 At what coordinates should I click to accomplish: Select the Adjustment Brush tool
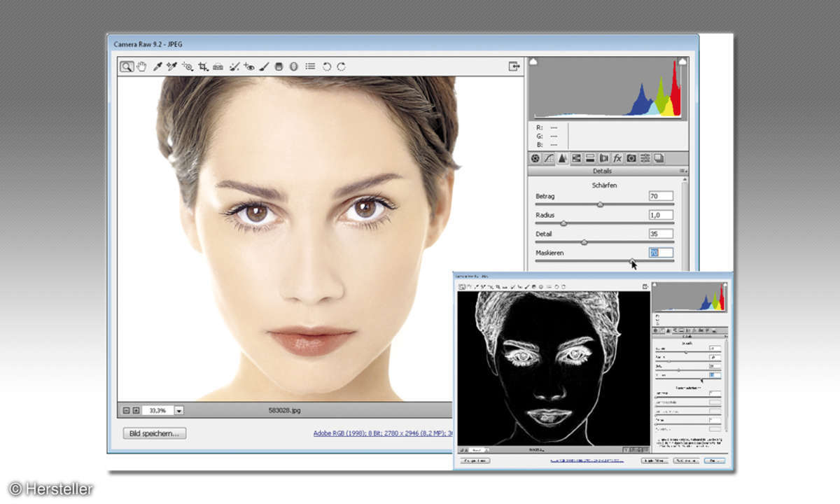click(x=264, y=66)
